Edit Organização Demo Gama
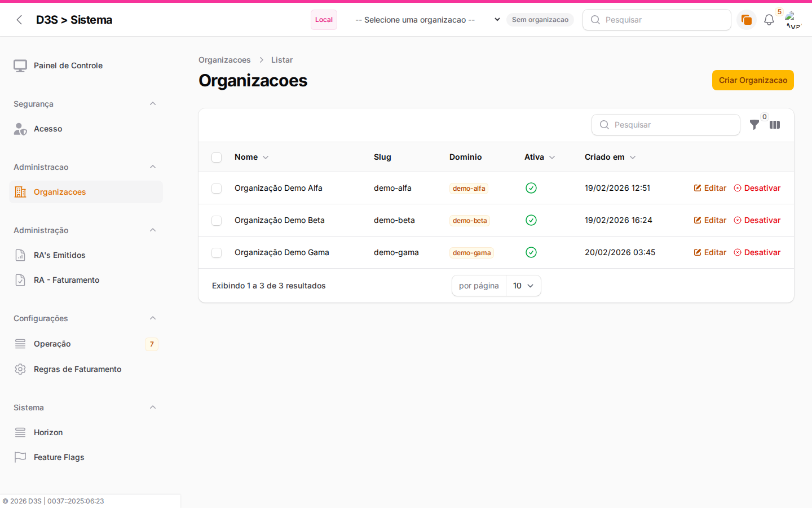This screenshot has height=508, width=812. (x=710, y=252)
